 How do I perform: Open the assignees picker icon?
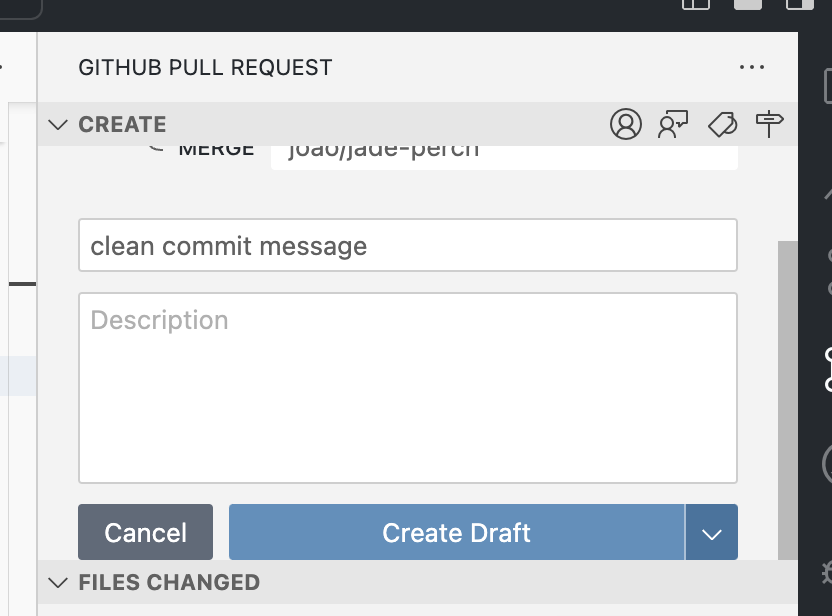pos(626,124)
